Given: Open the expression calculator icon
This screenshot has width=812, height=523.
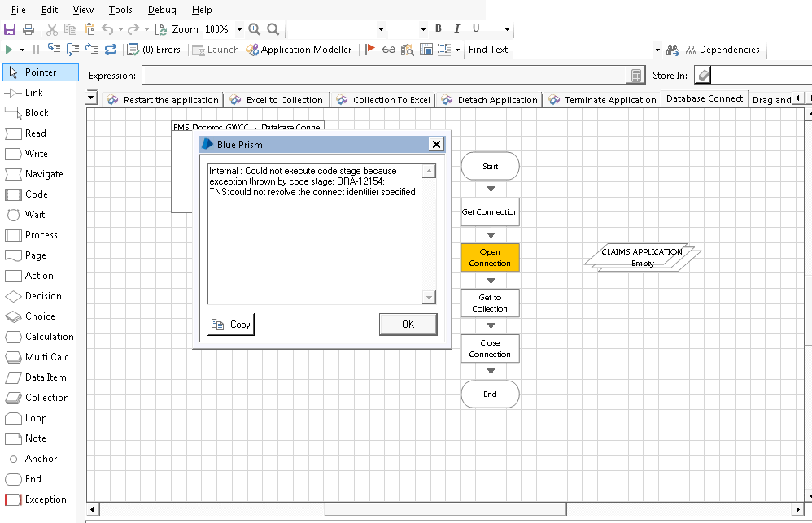Looking at the screenshot, I should click(x=635, y=76).
